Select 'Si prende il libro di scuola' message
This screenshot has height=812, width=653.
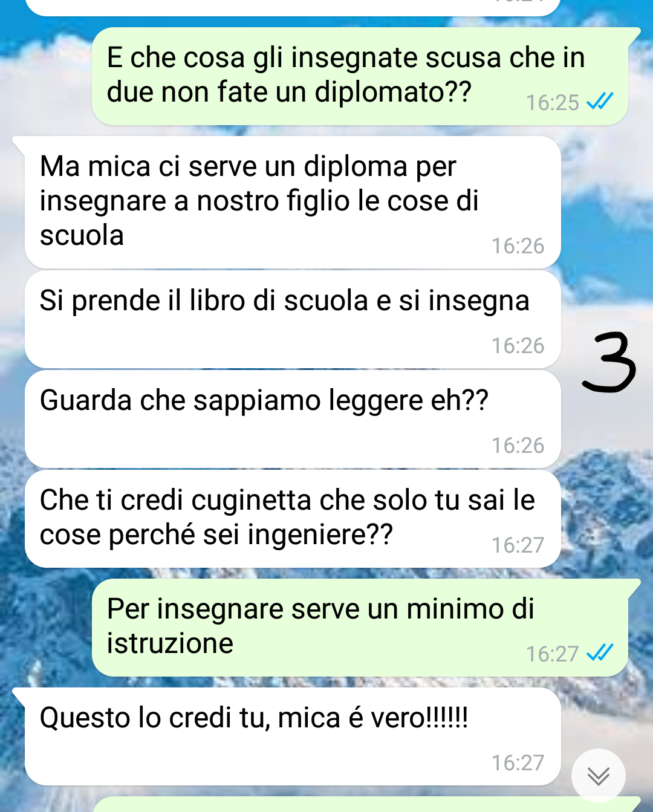point(293,319)
